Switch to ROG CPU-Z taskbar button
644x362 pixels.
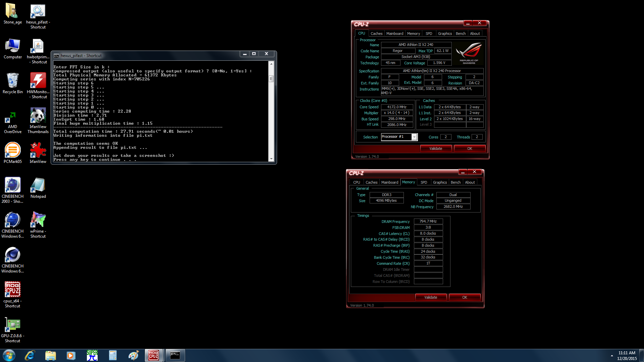click(x=154, y=355)
